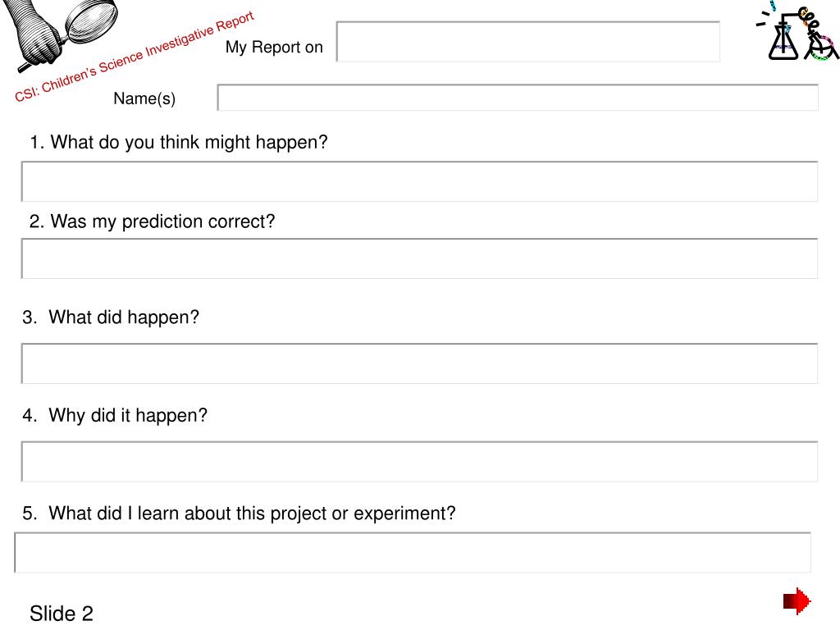
Task: Click the answer box for question 1
Action: tap(419, 181)
